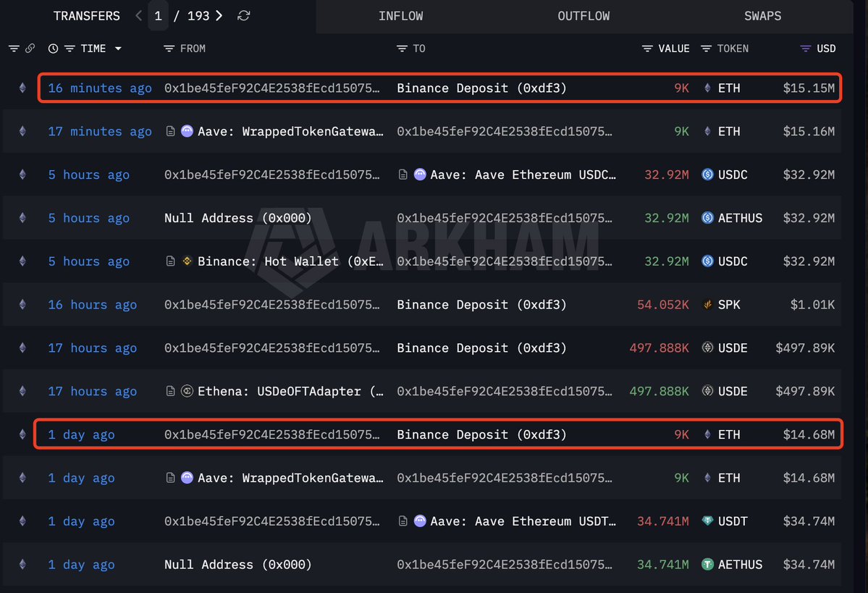This screenshot has height=593, width=868.
Task: Click the $15.16M USD amount
Action: [x=809, y=131]
